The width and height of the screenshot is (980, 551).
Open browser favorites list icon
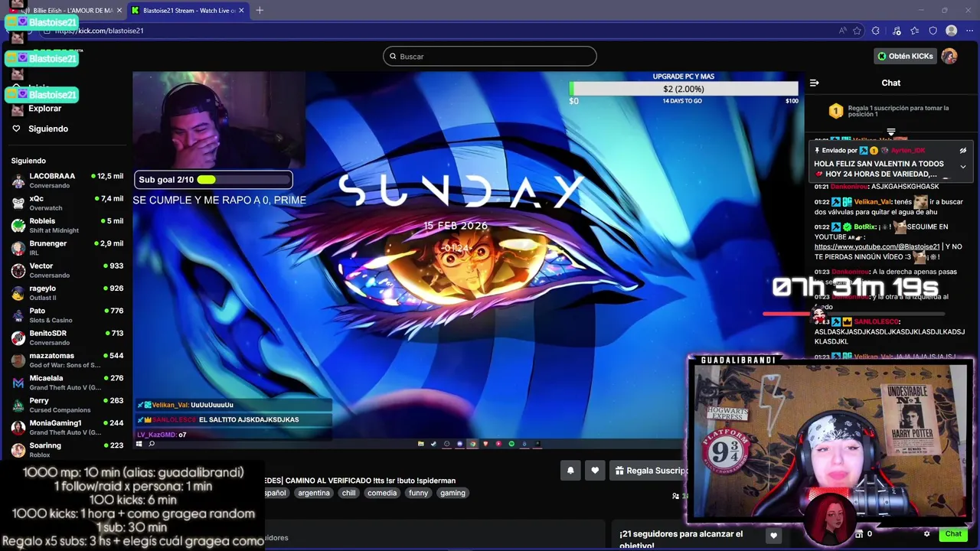pos(915,31)
